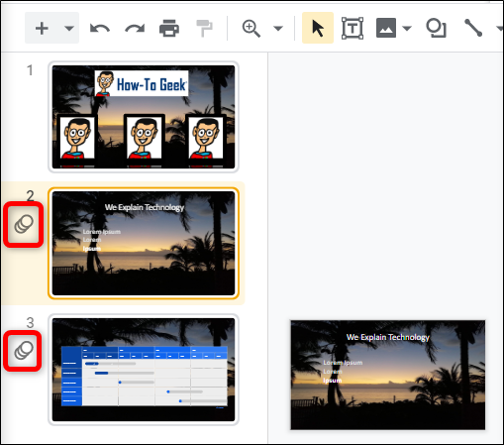
Task: Activate the paint format roller
Action: 204,29
